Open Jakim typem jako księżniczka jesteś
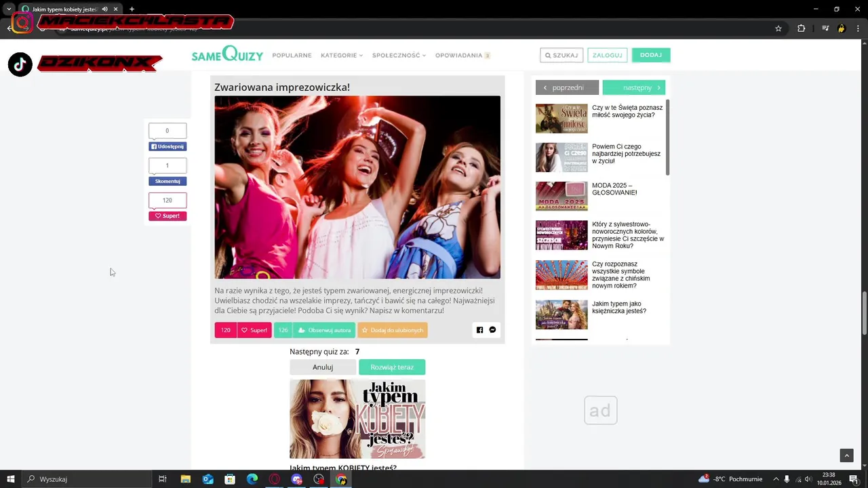This screenshot has width=868, height=488. click(619, 308)
